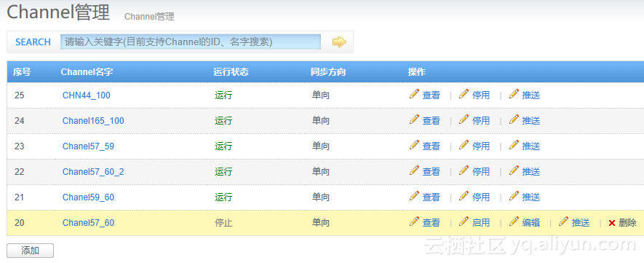Click 查看 link for Chanel59_60
This screenshot has height=263, width=644.
(x=432, y=197)
